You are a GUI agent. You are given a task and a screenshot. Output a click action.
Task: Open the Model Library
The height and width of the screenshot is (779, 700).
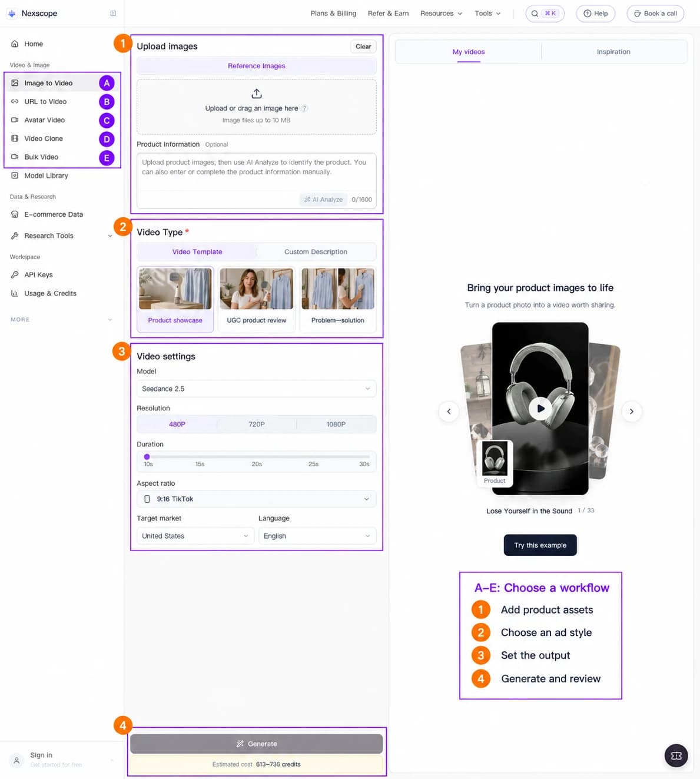tap(46, 175)
